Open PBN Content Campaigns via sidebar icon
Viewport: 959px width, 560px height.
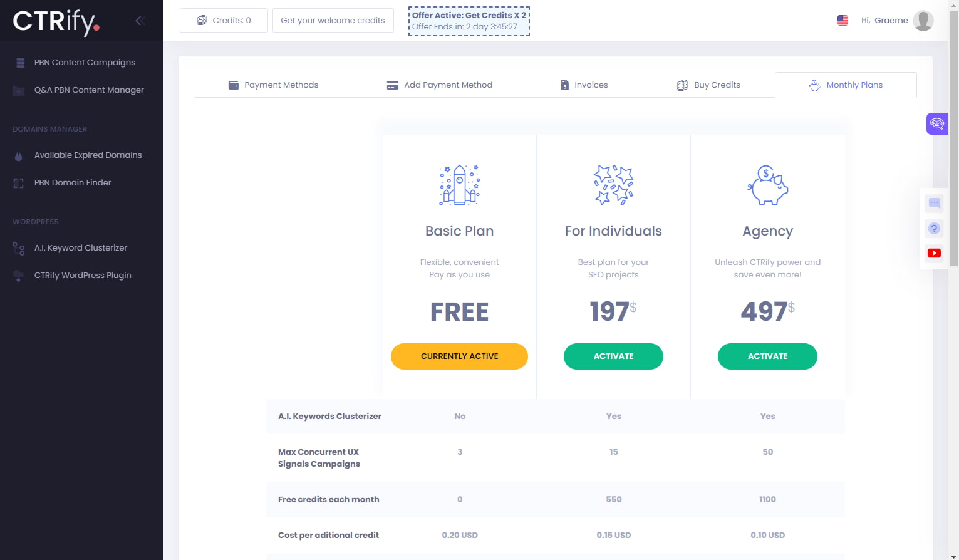click(20, 62)
